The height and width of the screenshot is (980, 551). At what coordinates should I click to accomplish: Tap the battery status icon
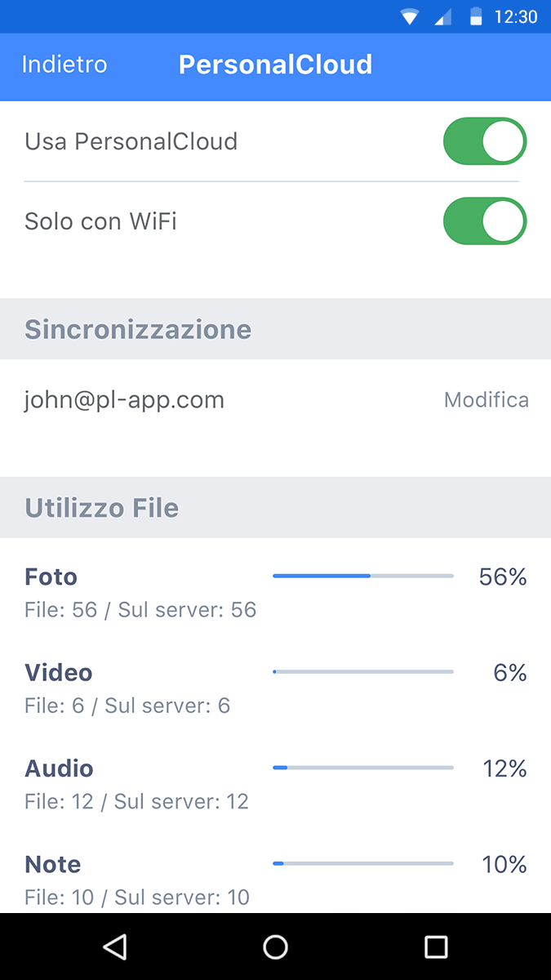pos(476,17)
